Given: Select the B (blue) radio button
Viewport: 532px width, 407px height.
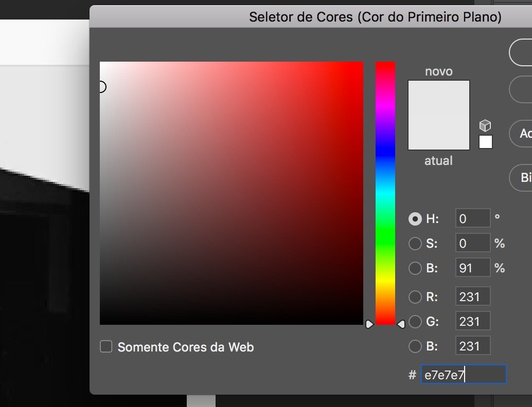Looking at the screenshot, I should (x=415, y=345).
